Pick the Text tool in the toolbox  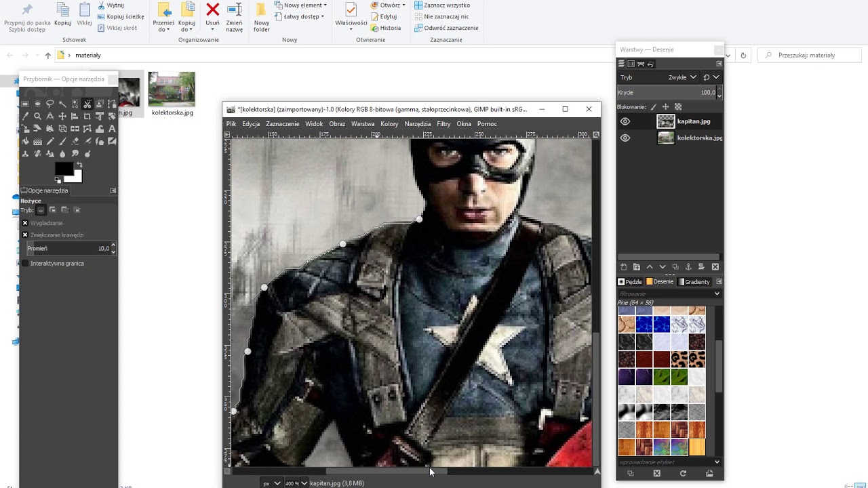coord(112,129)
